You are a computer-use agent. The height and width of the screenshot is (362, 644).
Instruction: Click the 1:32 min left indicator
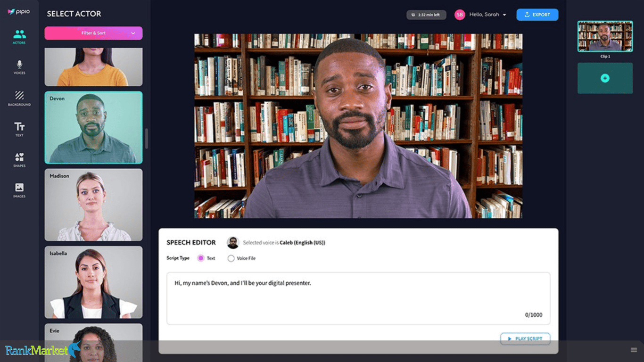tap(426, 15)
